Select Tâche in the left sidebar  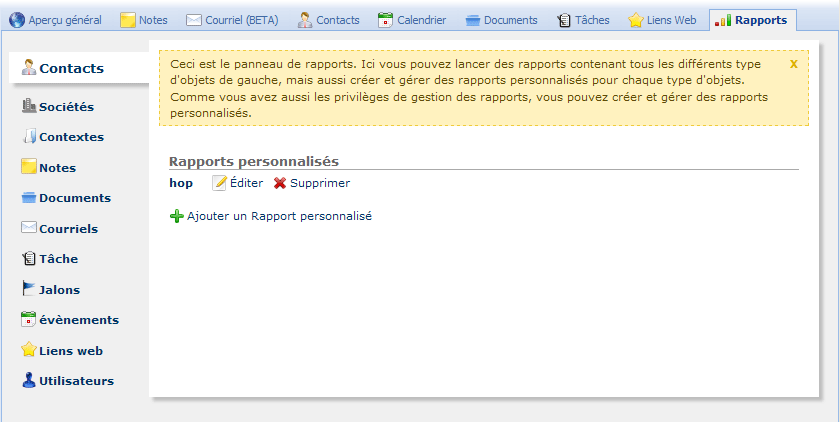[58, 259]
